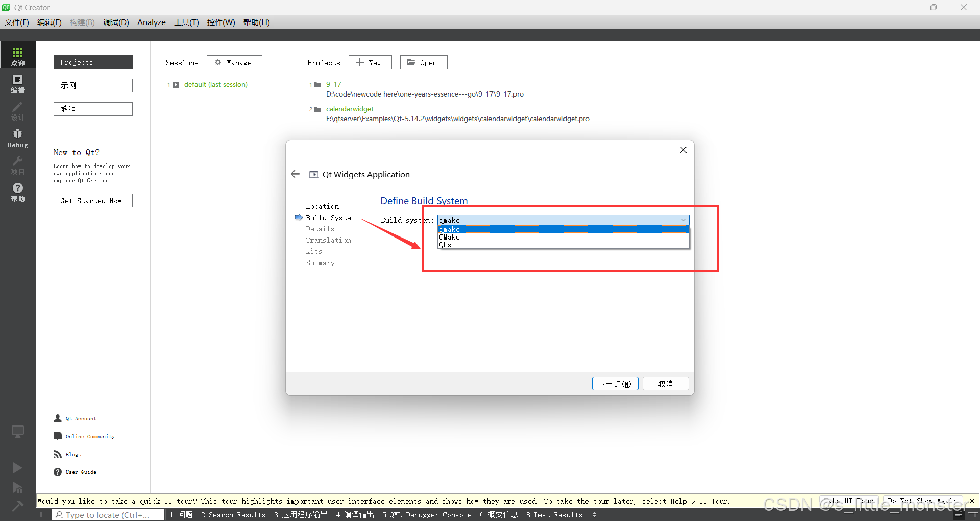Click the Run play button
The height and width of the screenshot is (521, 980).
coord(17,467)
